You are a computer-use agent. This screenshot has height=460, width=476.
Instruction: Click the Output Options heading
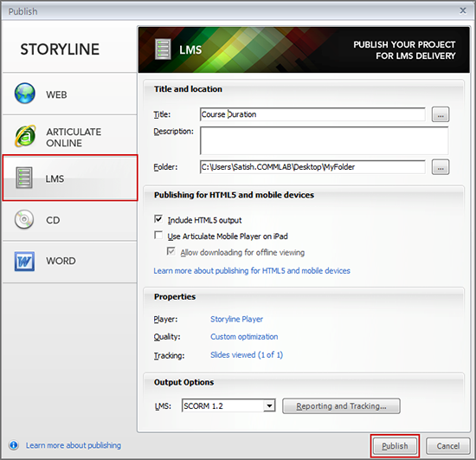tap(183, 382)
